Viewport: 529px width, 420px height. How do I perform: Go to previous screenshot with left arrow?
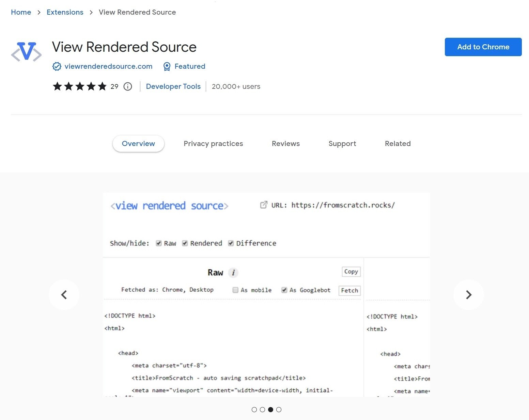click(x=64, y=295)
